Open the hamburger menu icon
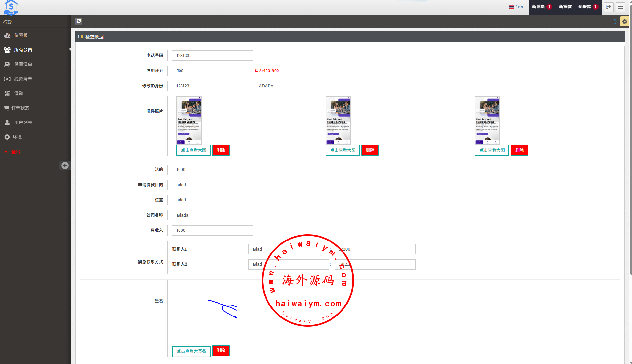 coord(620,7)
